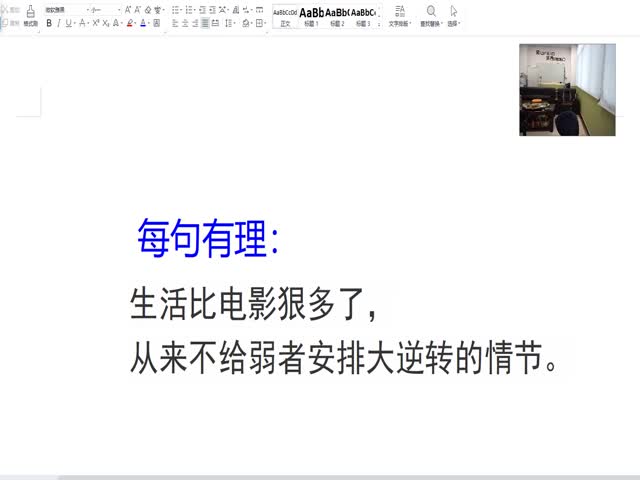Click the Format Painter brush icon
This screenshot has width=640, height=480.
(x=30, y=12)
